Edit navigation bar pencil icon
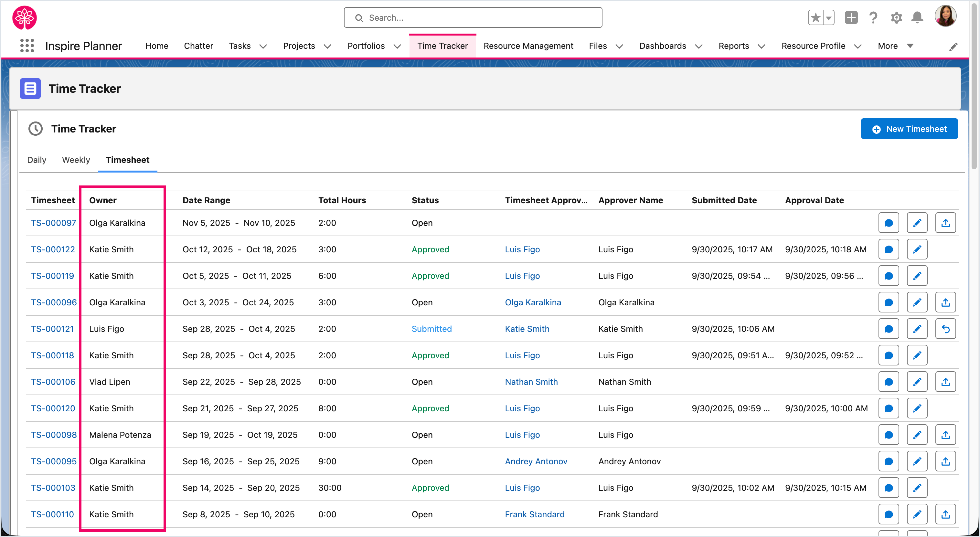This screenshot has width=980, height=537. (953, 47)
